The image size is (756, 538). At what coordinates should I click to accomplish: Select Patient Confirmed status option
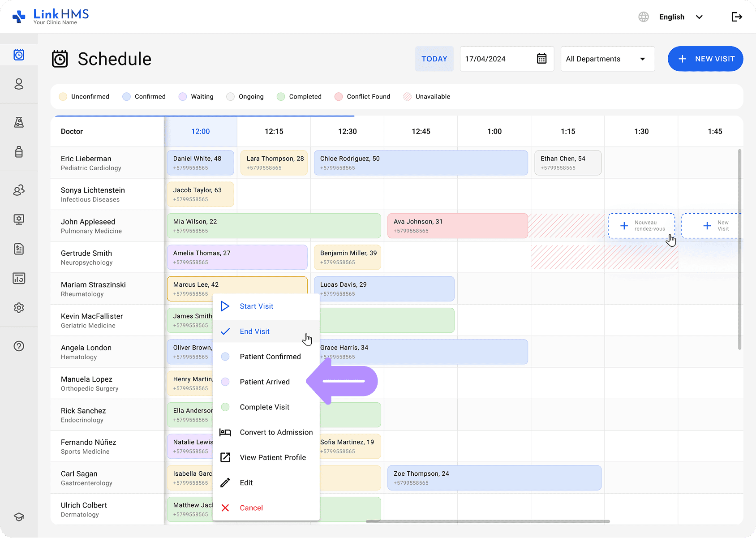270,357
